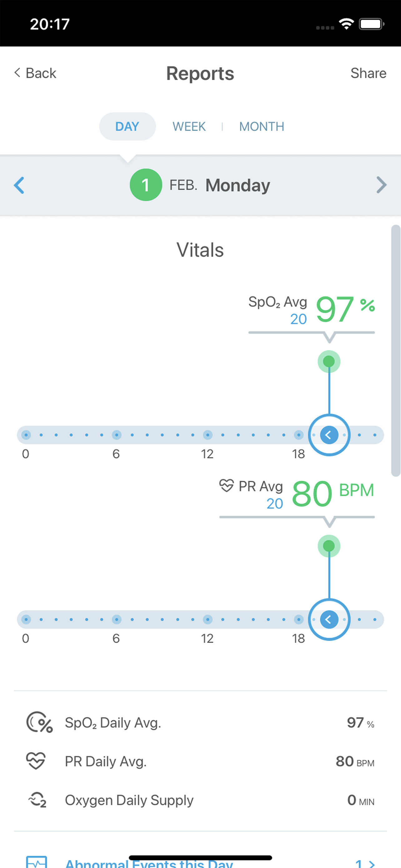The image size is (401, 868).
Task: Tap the Back chevron icon
Action: (17, 73)
